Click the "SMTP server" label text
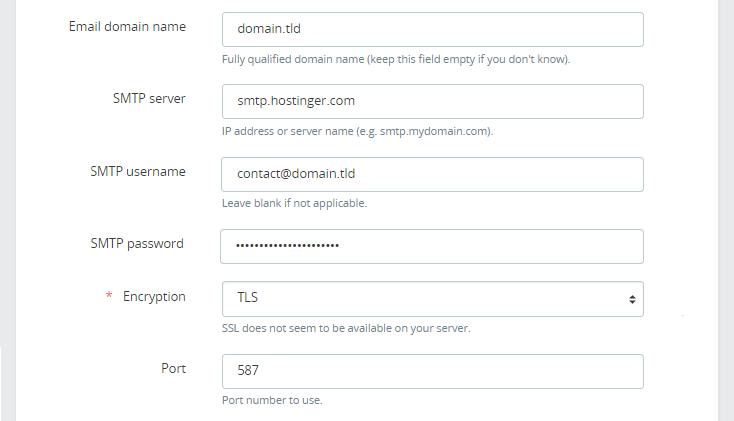The height and width of the screenshot is (421, 734). (149, 99)
